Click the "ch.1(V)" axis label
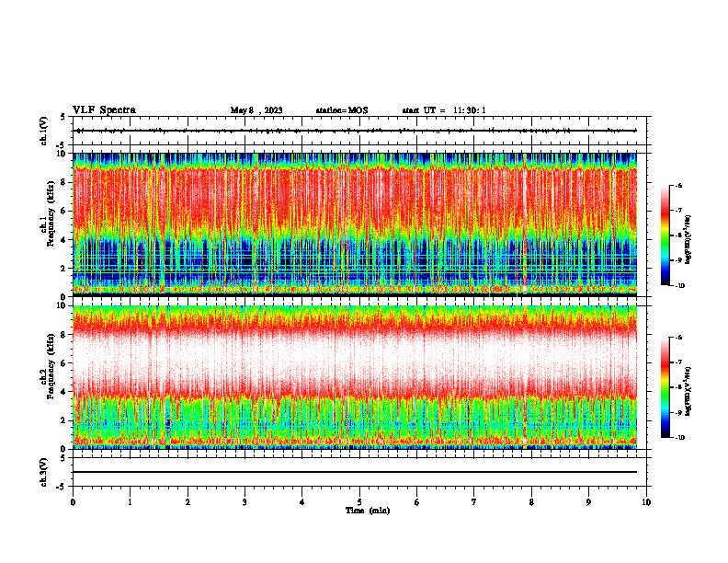The width and height of the screenshot is (728, 563). point(44,131)
